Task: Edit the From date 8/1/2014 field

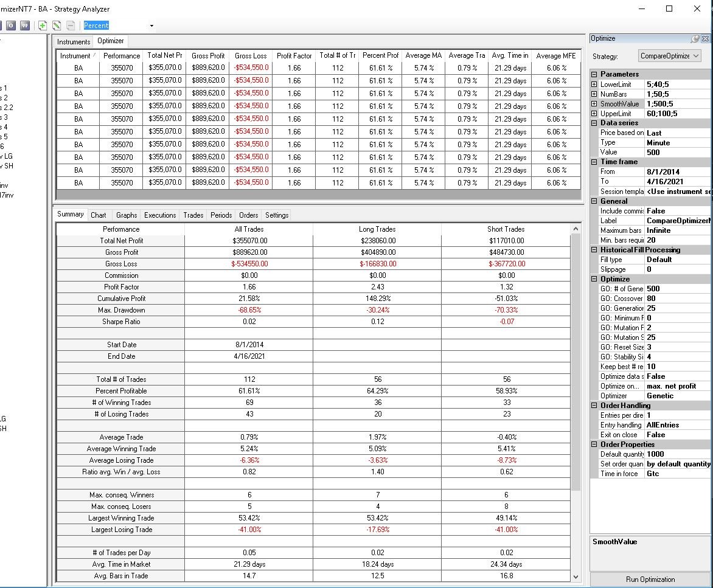Action: pyautogui.click(x=678, y=171)
